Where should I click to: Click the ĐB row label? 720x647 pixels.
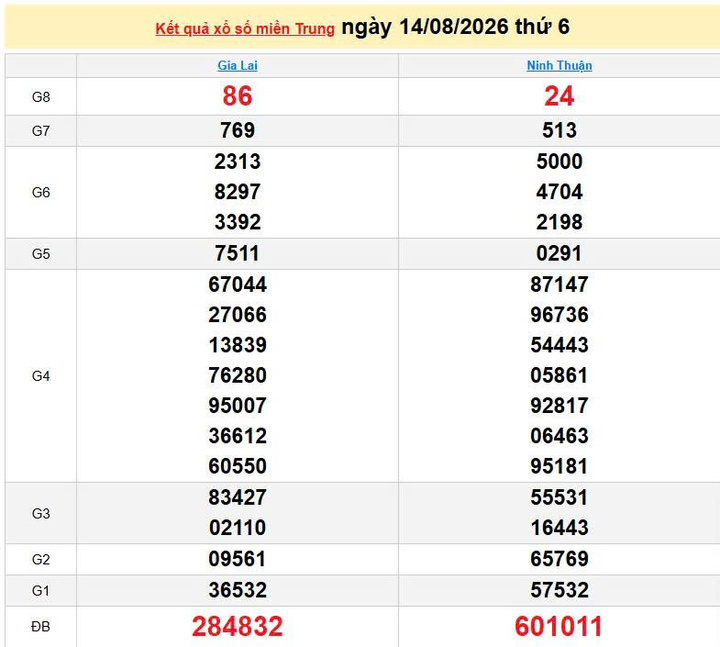coord(40,627)
